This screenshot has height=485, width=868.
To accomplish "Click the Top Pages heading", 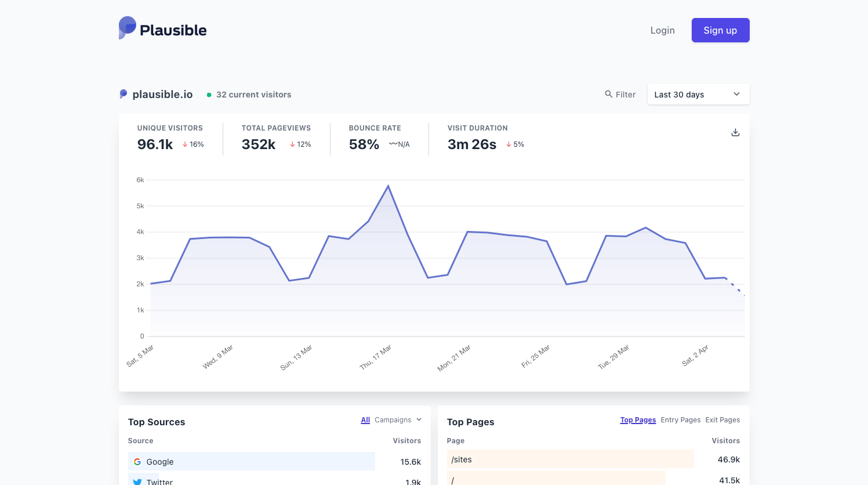I will pyautogui.click(x=471, y=422).
